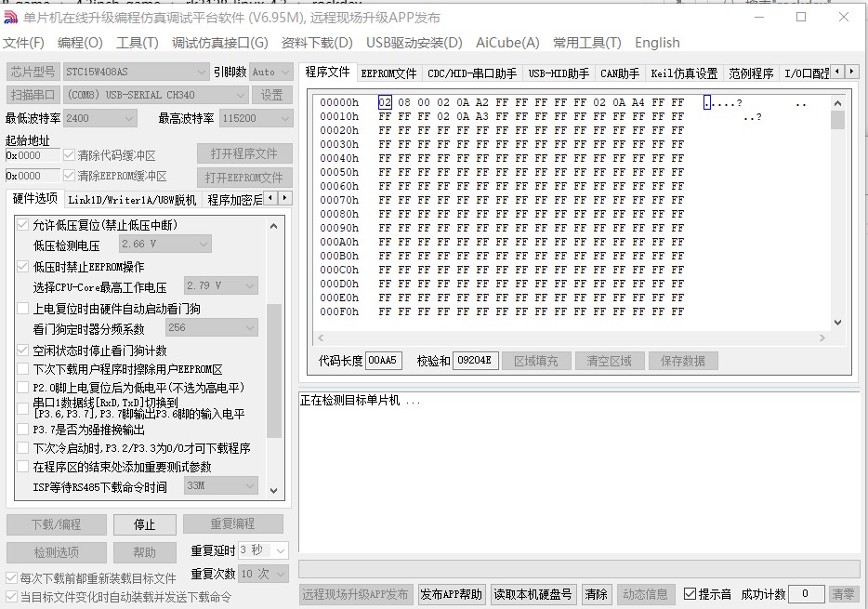Click 代码长度 00AA5 field
The image size is (868, 609).
point(384,361)
